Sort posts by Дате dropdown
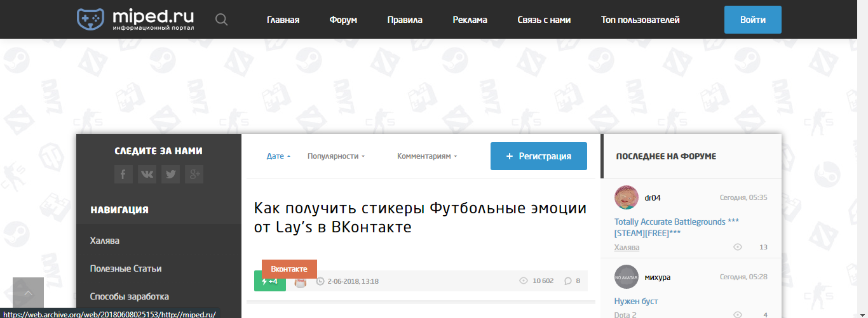Viewport: 868px width, 318px height. tap(278, 156)
